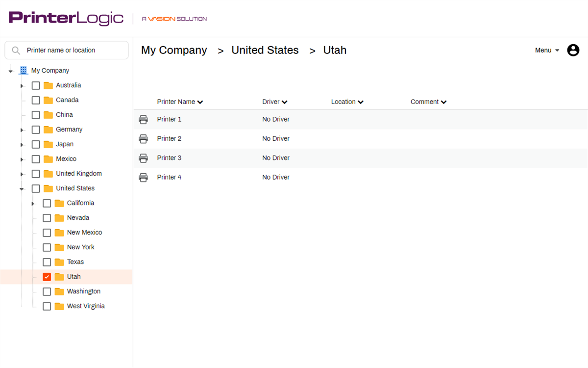Image resolution: width=588 pixels, height=368 pixels.
Task: Click the Utah folder icon
Action: tap(59, 277)
